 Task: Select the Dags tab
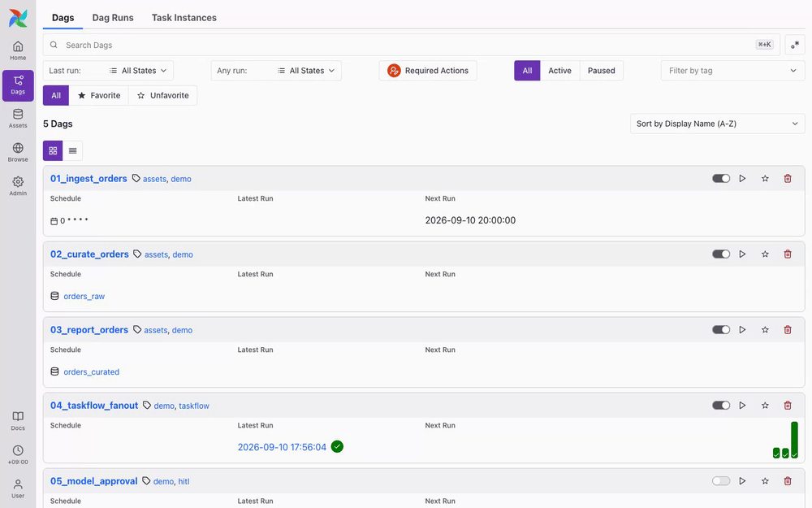click(63, 18)
